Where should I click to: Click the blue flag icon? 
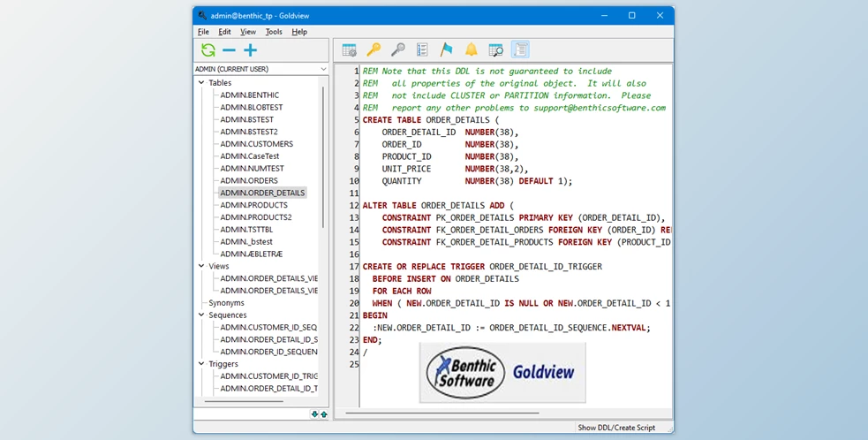(447, 50)
